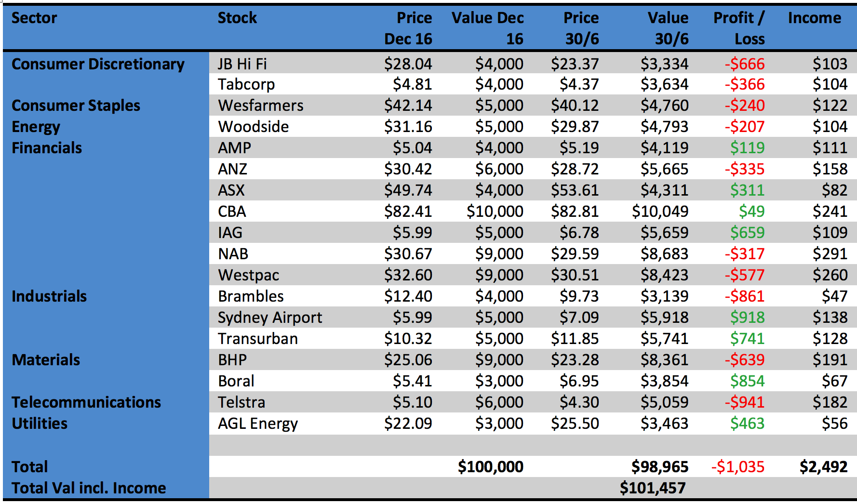The image size is (857, 504).
Task: Click the Stock column header
Action: click(237, 18)
